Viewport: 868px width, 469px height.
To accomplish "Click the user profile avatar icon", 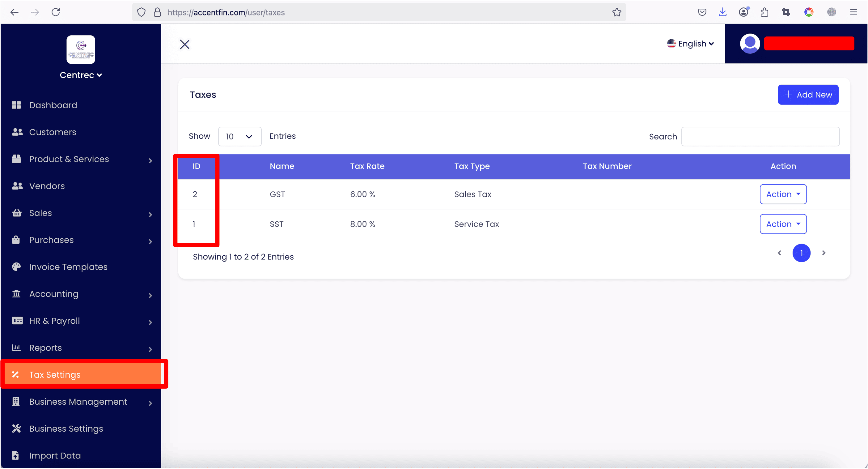I will coord(750,44).
